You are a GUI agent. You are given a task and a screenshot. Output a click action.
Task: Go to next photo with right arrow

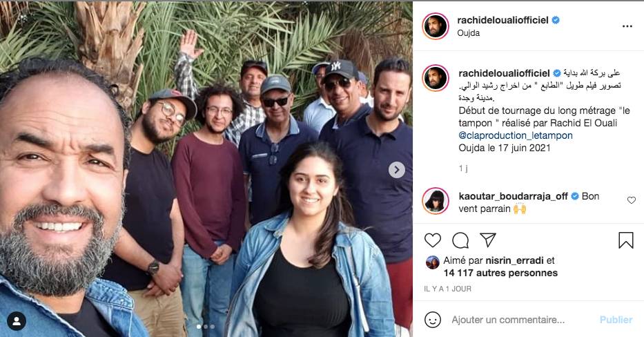click(396, 170)
